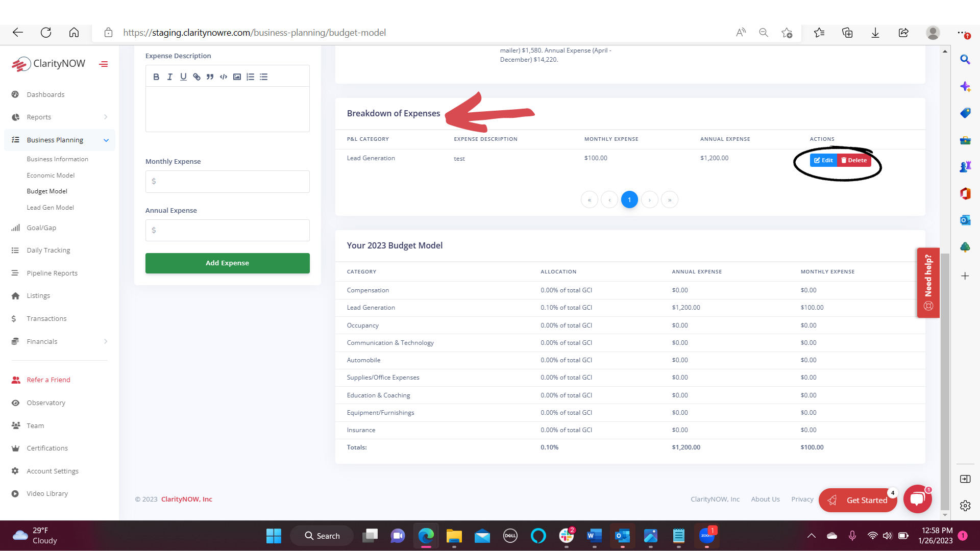Show hidden system tray icons
The height and width of the screenshot is (551, 980).
tap(811, 536)
